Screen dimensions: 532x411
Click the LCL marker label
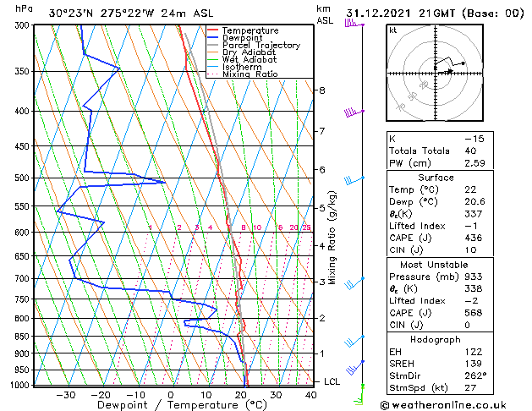[332, 382]
